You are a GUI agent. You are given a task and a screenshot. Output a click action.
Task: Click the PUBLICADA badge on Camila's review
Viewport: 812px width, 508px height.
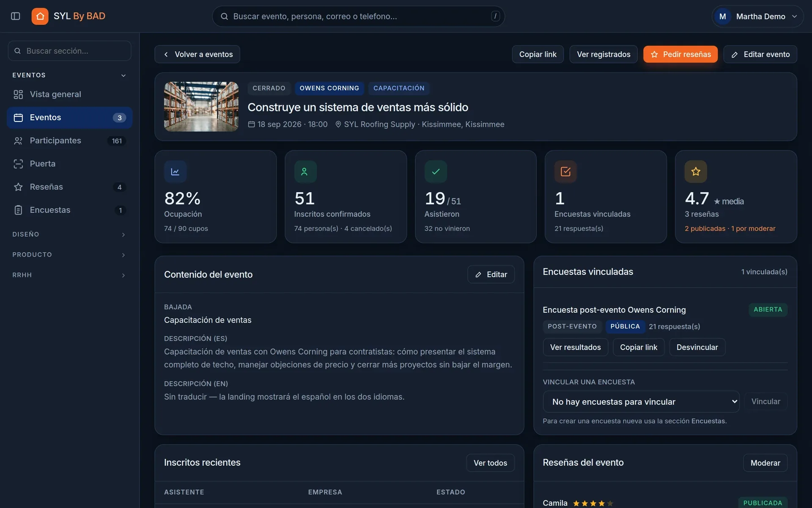[763, 503]
